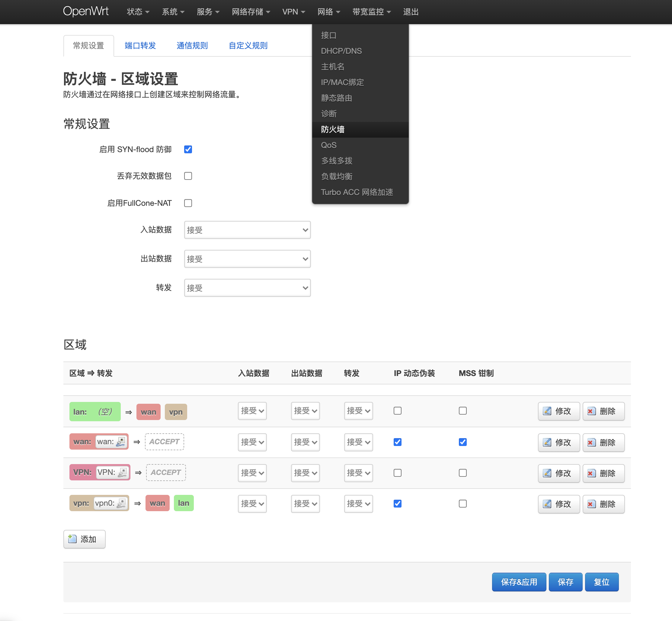Open lan zone 出站数据 dropdown
This screenshot has width=672, height=621.
305,411
